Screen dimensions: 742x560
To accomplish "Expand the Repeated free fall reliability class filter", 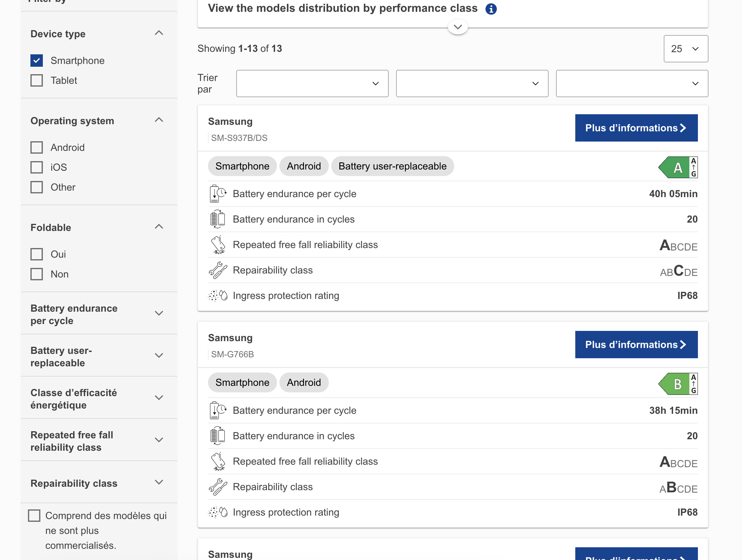I will 159,440.
